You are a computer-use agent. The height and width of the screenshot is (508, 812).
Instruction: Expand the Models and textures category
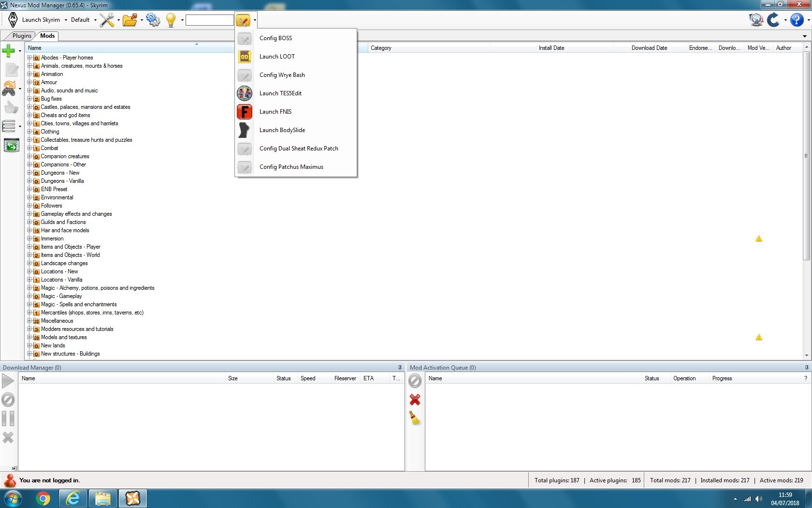29,337
